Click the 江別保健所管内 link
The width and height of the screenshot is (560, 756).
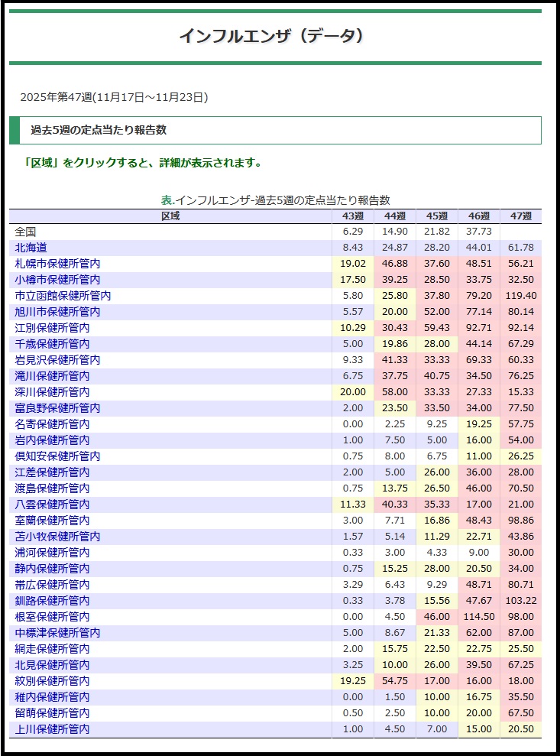click(x=52, y=328)
